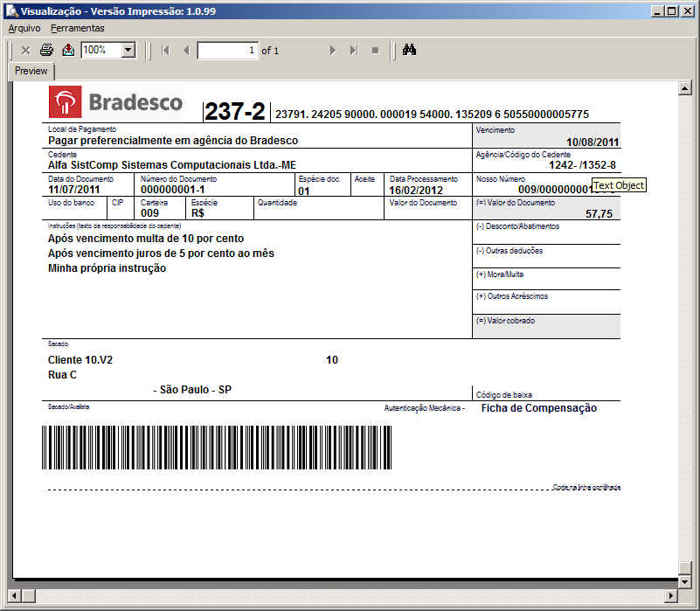Click the payer name Cliente 10.V2
Image resolution: width=700 pixels, height=611 pixels.
click(80, 360)
